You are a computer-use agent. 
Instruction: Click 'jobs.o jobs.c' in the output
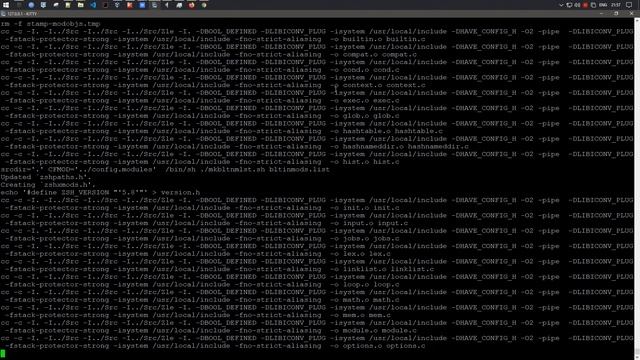(371, 239)
